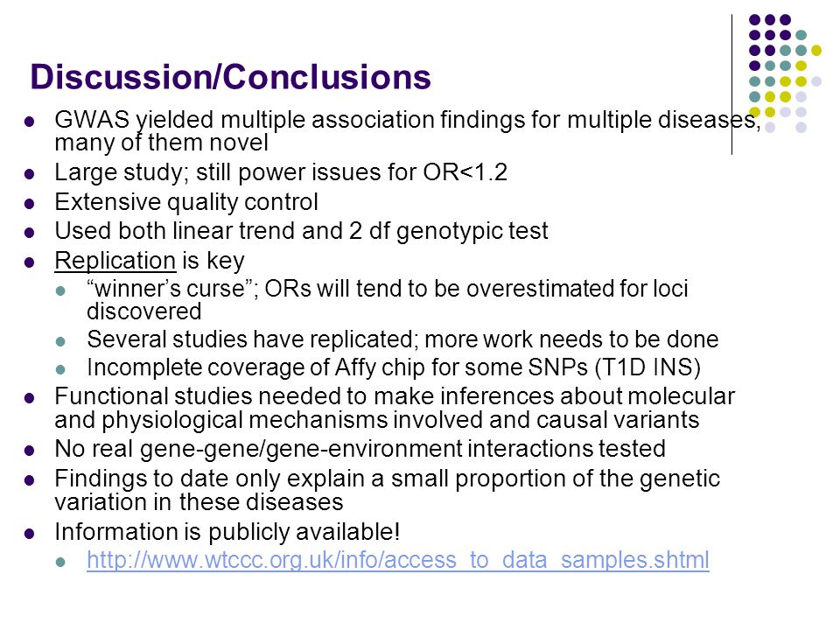Click the underlined word Replication
The height and width of the screenshot is (630, 840).
click(x=115, y=261)
